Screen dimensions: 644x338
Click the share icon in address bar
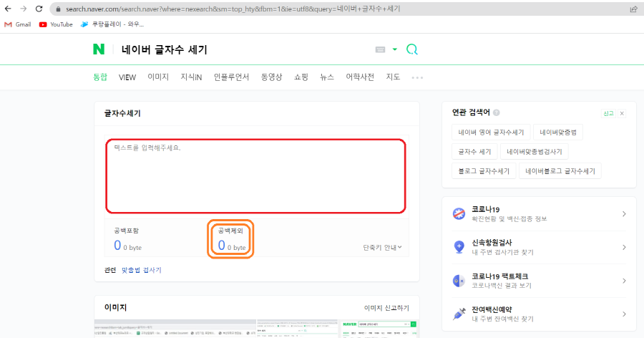click(634, 9)
